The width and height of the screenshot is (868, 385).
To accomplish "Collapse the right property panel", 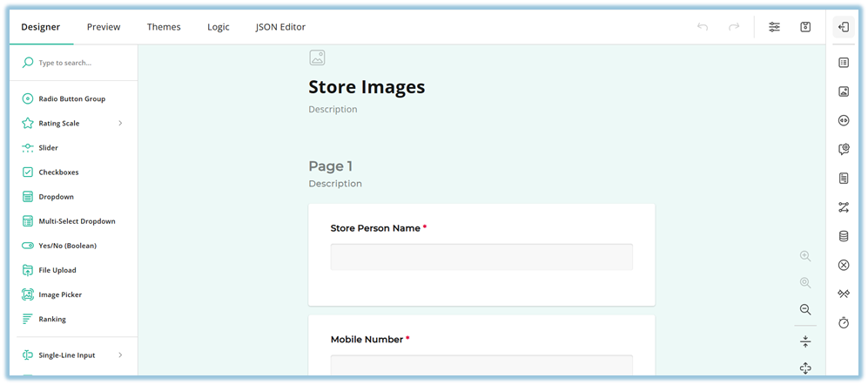I will point(843,27).
